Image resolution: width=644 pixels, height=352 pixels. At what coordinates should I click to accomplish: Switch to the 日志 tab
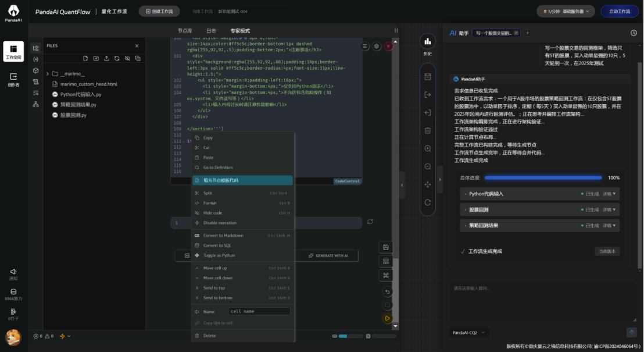[211, 31]
